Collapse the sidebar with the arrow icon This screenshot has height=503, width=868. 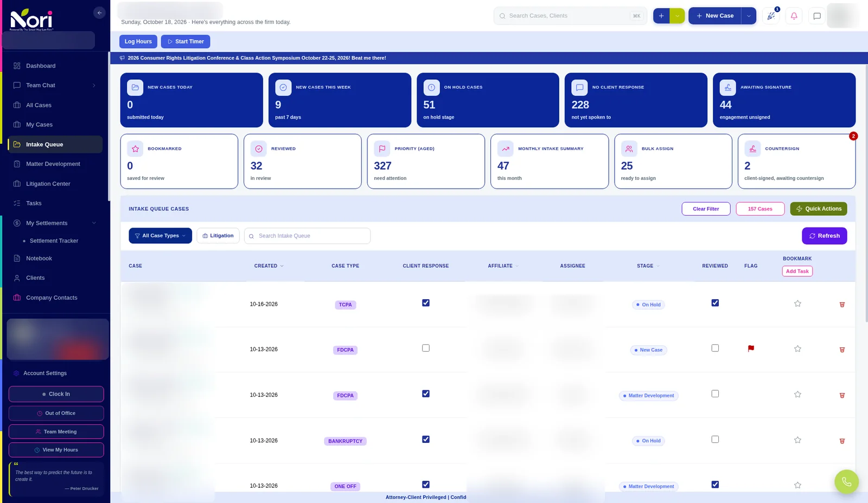pyautogui.click(x=99, y=12)
